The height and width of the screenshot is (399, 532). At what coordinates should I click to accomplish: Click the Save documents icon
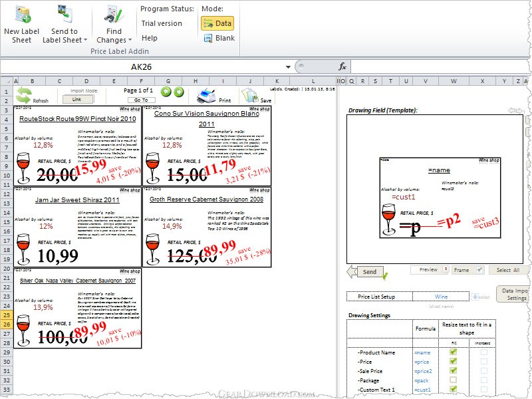(250, 95)
